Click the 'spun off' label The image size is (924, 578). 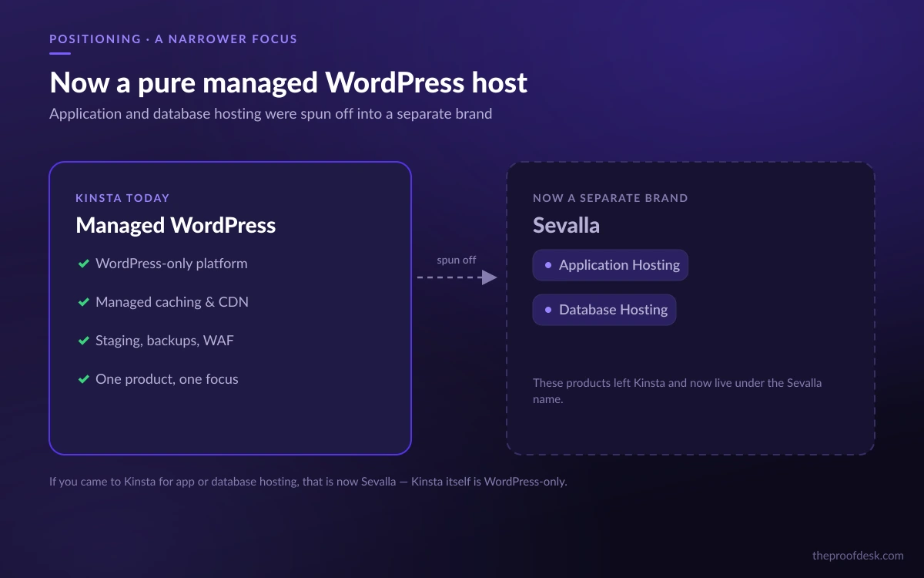coord(457,260)
